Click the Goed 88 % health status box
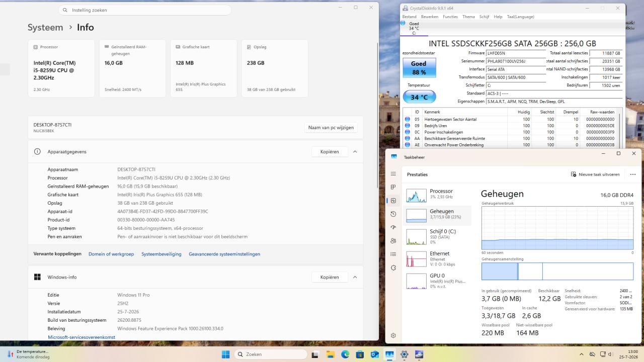The image size is (644, 362). (419, 68)
